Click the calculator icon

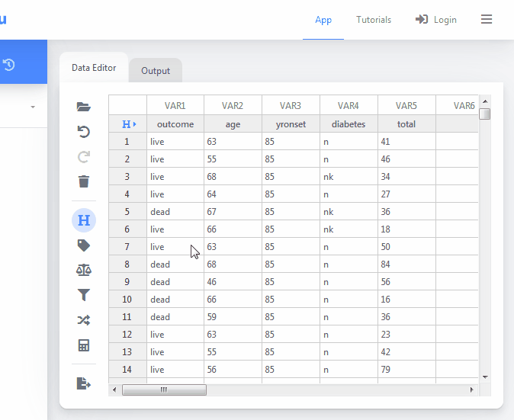[x=84, y=345]
